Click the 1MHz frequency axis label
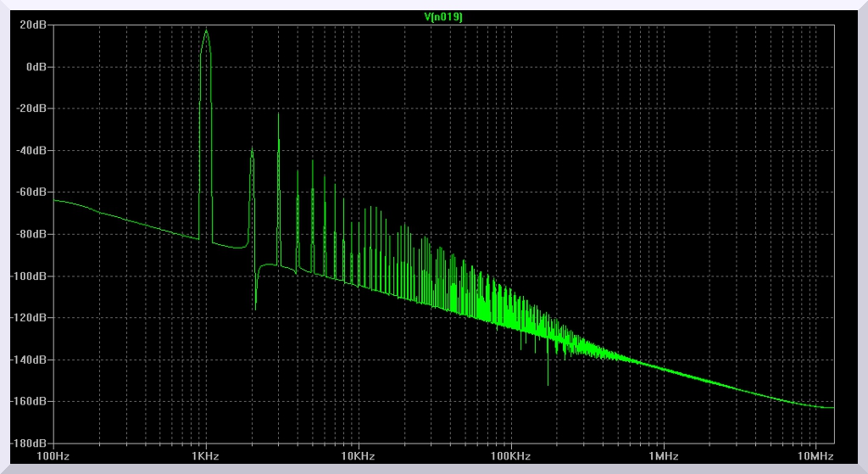Screen dimensions: 868x474 pos(663,456)
